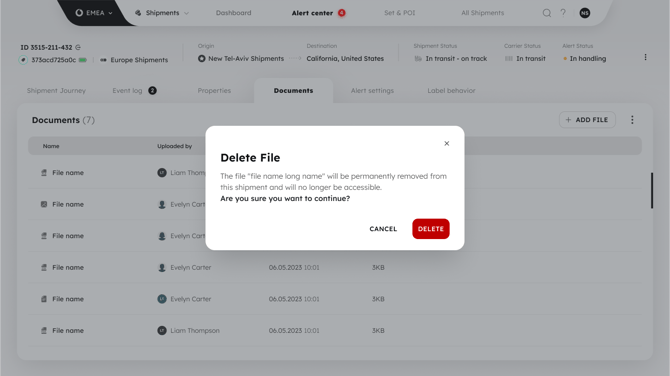Open shipment header three-dot menu
Image resolution: width=670 pixels, height=376 pixels.
click(645, 57)
